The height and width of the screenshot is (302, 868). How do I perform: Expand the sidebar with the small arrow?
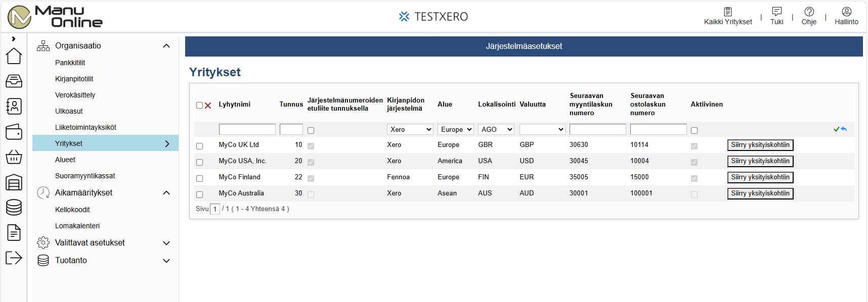click(x=14, y=39)
